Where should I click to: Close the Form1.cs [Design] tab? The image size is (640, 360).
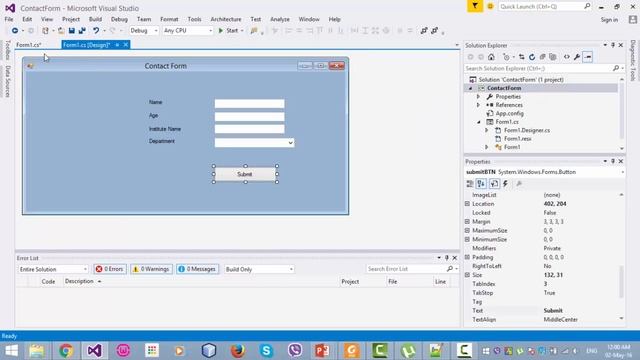pos(126,45)
